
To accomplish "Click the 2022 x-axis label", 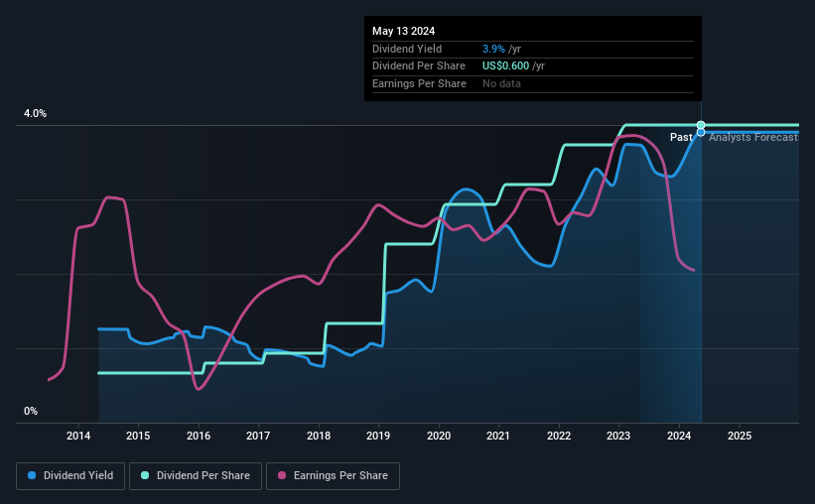I will (559, 436).
